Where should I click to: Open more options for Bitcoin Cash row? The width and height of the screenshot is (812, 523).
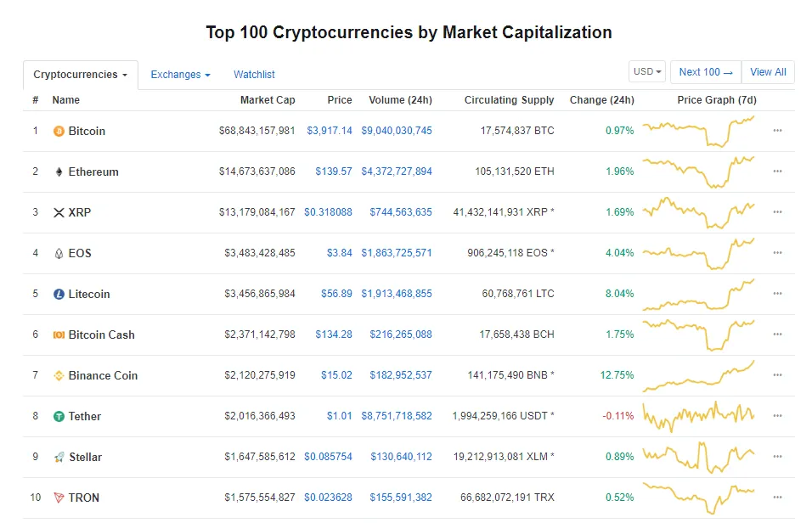click(777, 335)
